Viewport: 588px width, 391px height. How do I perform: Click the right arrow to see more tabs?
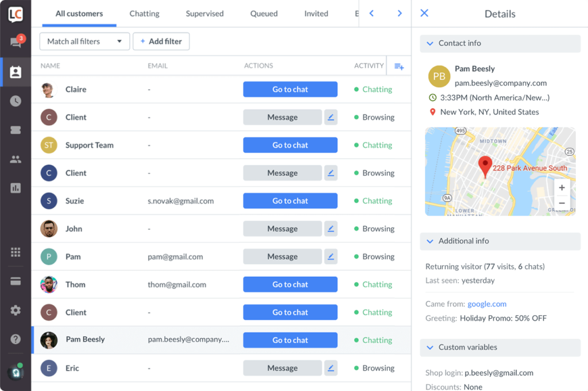[x=400, y=12]
